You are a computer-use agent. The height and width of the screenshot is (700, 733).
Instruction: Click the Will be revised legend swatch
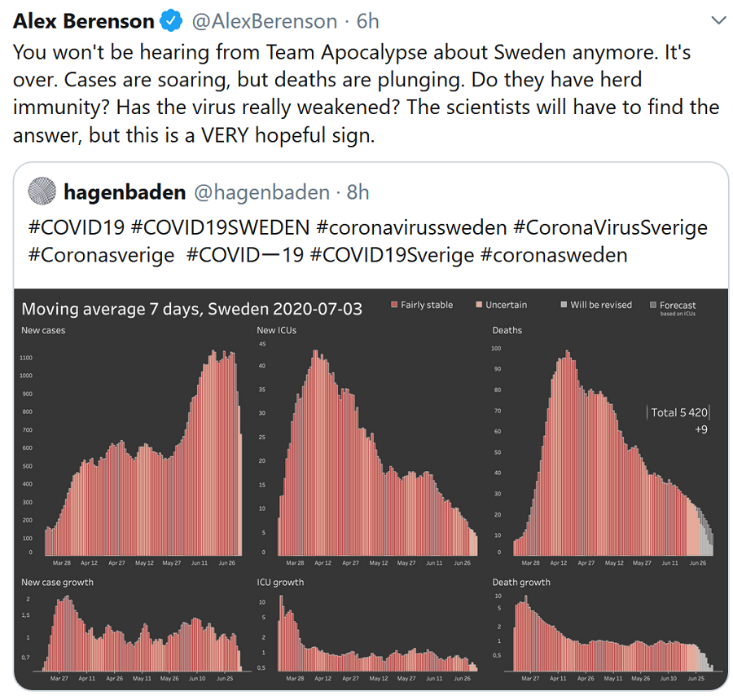(564, 305)
